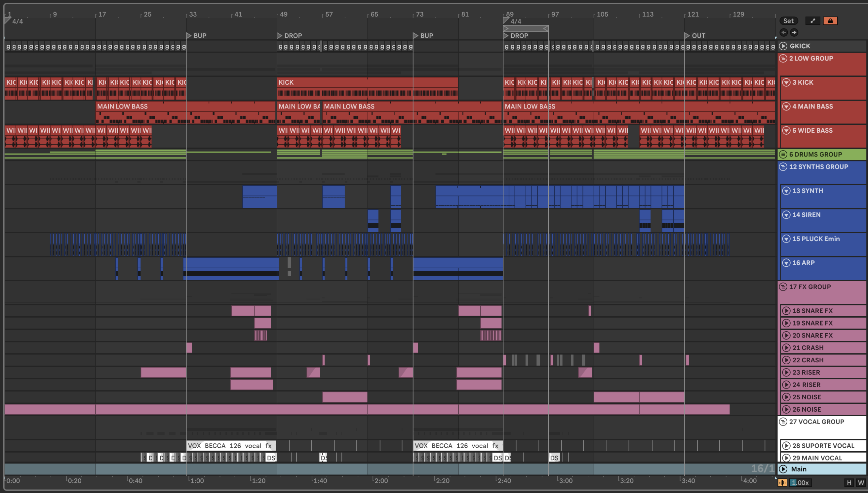Collapse the 2 LOW GROUP group track

coord(783,58)
